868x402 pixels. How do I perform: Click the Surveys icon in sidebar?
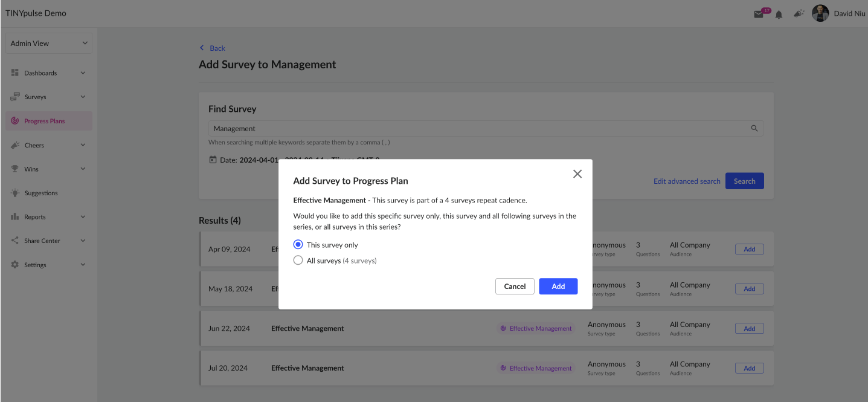(x=15, y=97)
